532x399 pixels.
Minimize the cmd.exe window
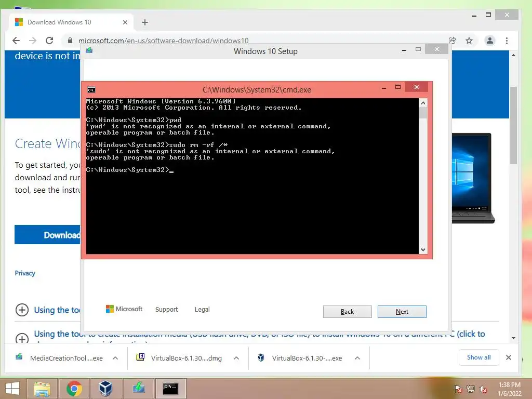click(x=384, y=87)
